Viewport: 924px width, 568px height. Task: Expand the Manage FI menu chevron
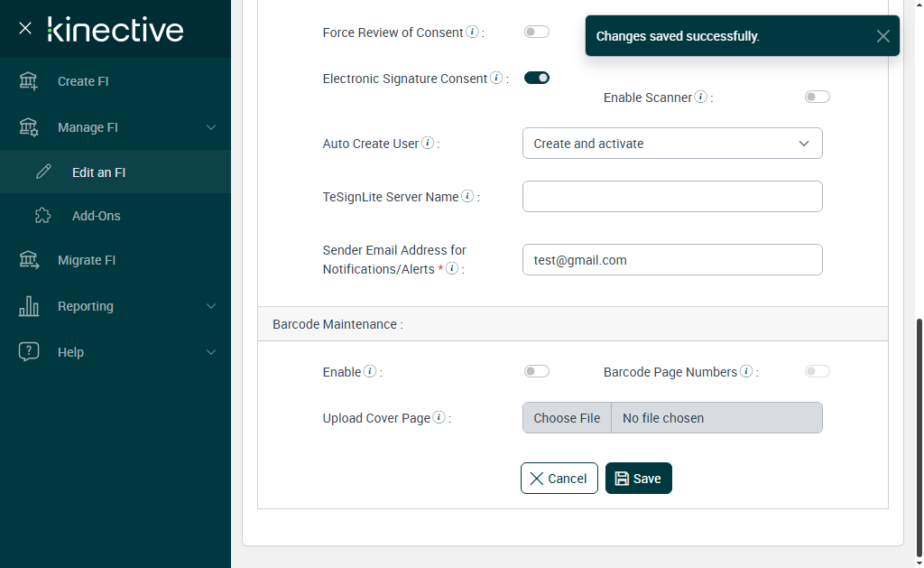tap(211, 127)
